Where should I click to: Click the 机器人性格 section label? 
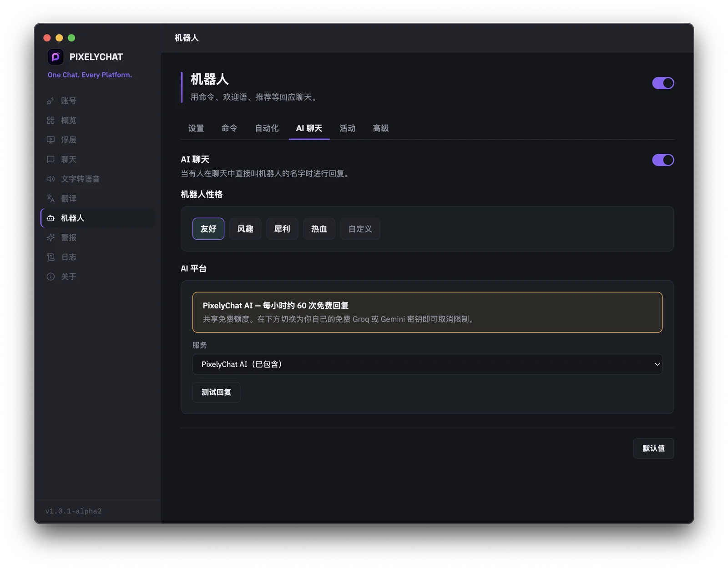[202, 195]
